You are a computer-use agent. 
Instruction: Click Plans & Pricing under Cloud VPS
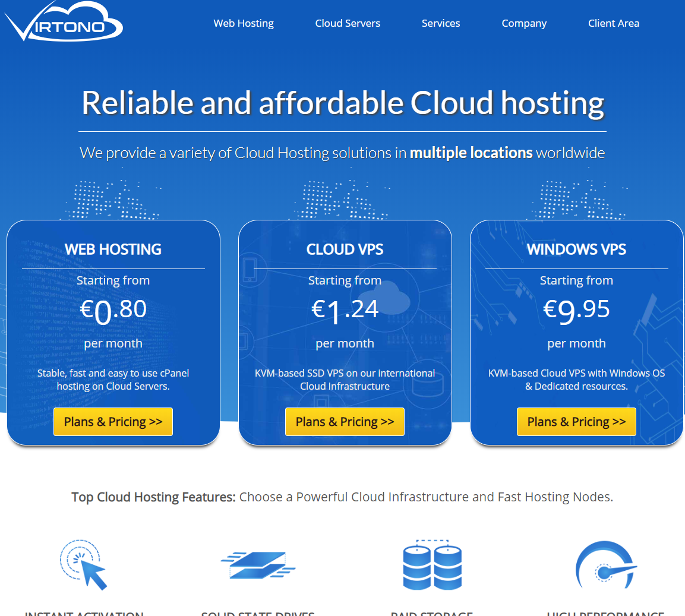(345, 421)
